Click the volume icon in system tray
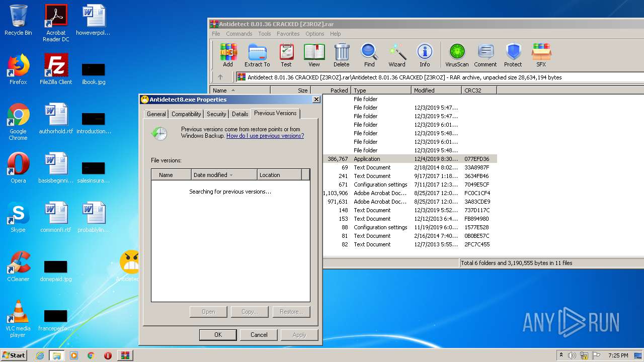644x362 pixels. pos(572,355)
